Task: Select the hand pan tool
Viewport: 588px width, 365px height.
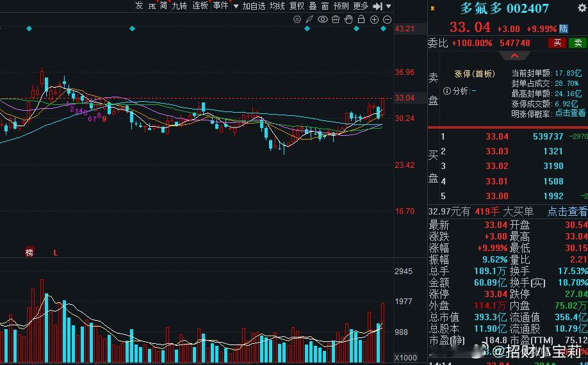Action: pyautogui.click(x=348, y=19)
